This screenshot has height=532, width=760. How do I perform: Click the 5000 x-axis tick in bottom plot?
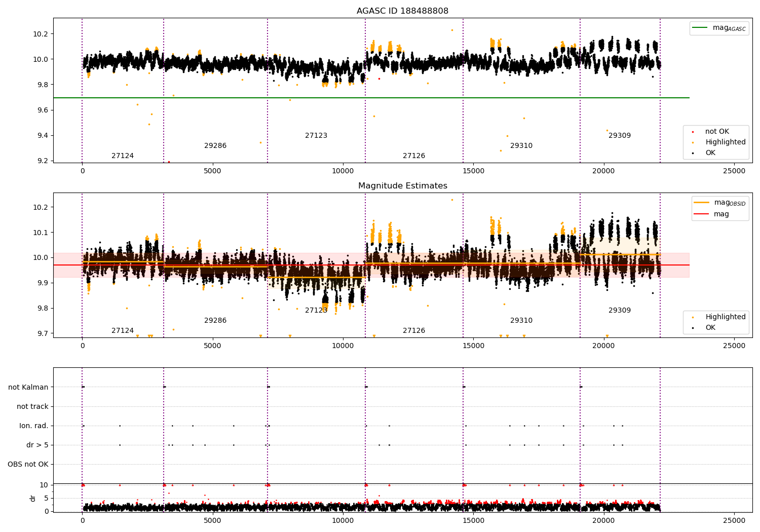click(x=212, y=521)
